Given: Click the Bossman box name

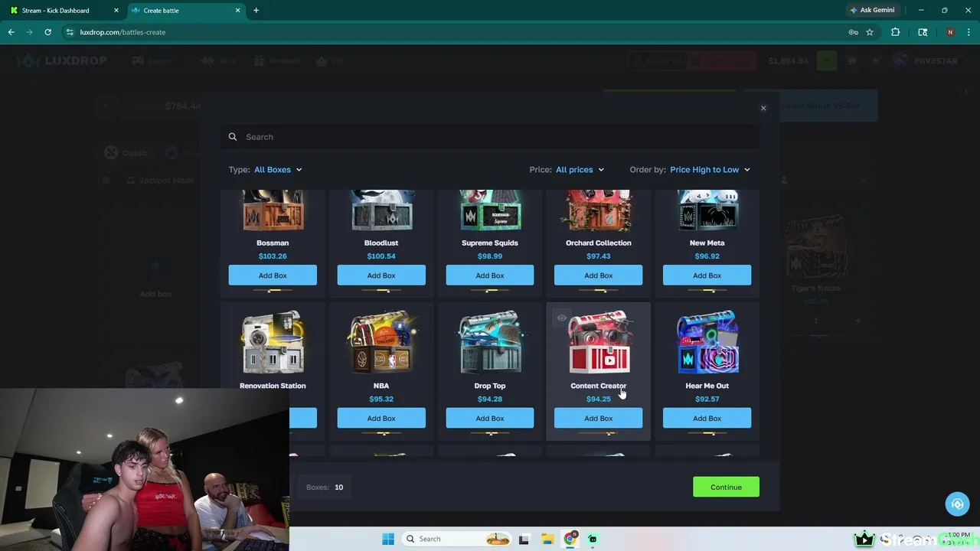Looking at the screenshot, I should tap(273, 243).
